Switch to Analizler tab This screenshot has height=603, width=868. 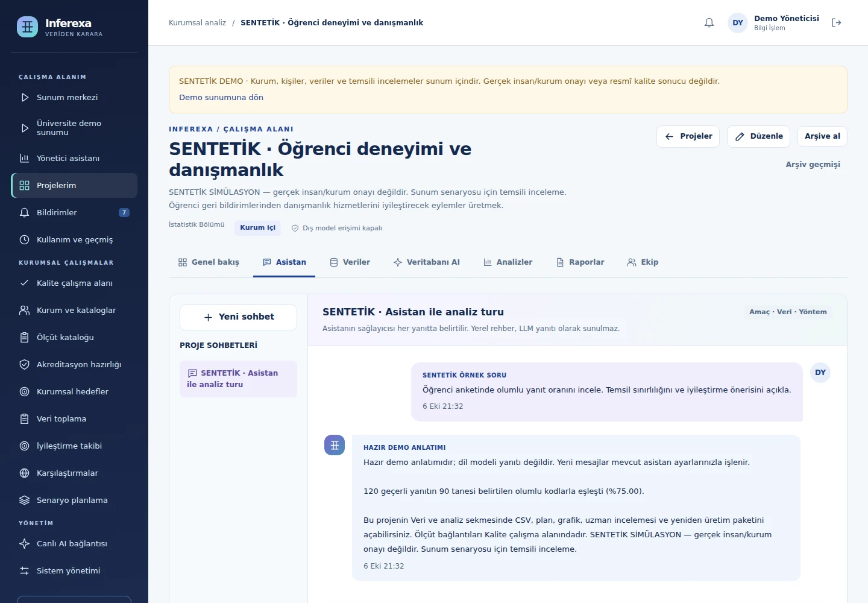(508, 262)
